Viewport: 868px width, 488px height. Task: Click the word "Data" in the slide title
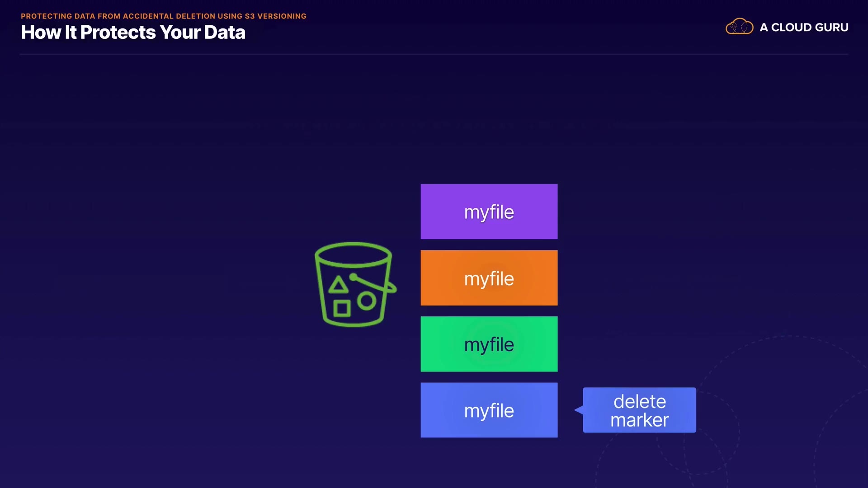(225, 33)
